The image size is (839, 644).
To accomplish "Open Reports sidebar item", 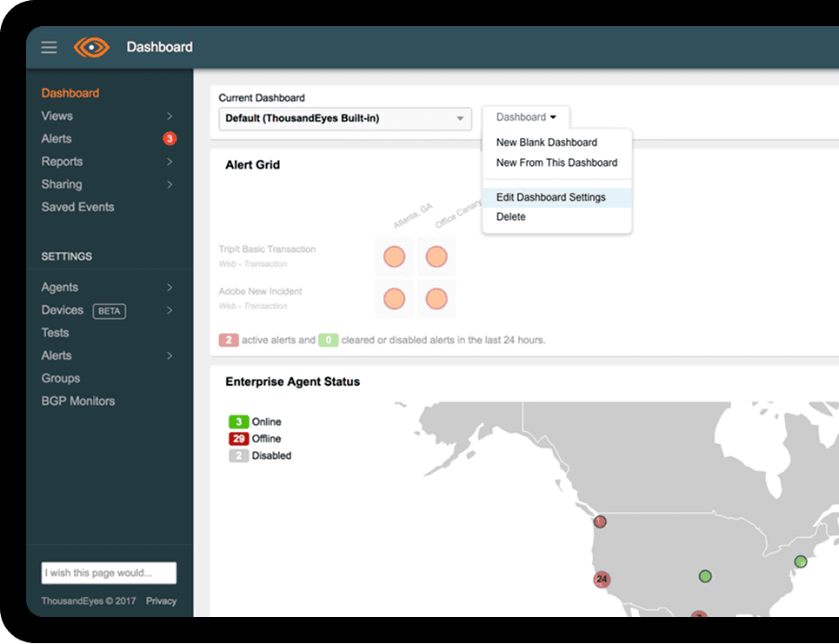I will 62,162.
